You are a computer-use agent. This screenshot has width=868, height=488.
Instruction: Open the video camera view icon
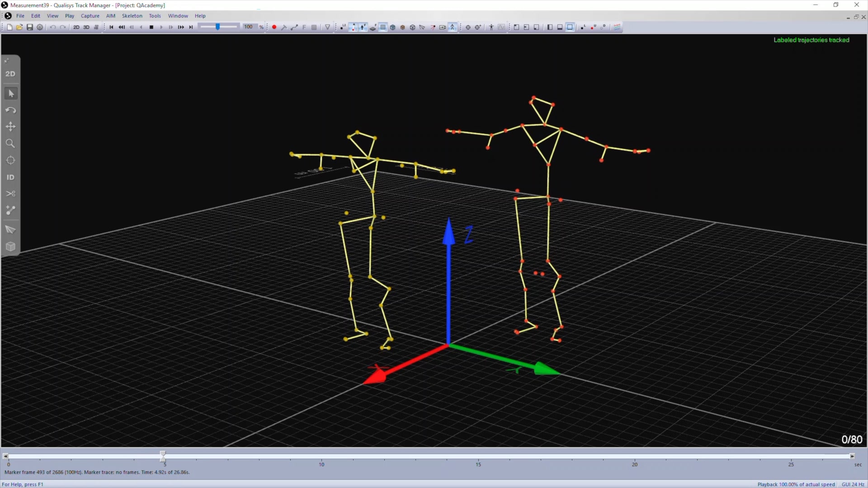click(96, 27)
